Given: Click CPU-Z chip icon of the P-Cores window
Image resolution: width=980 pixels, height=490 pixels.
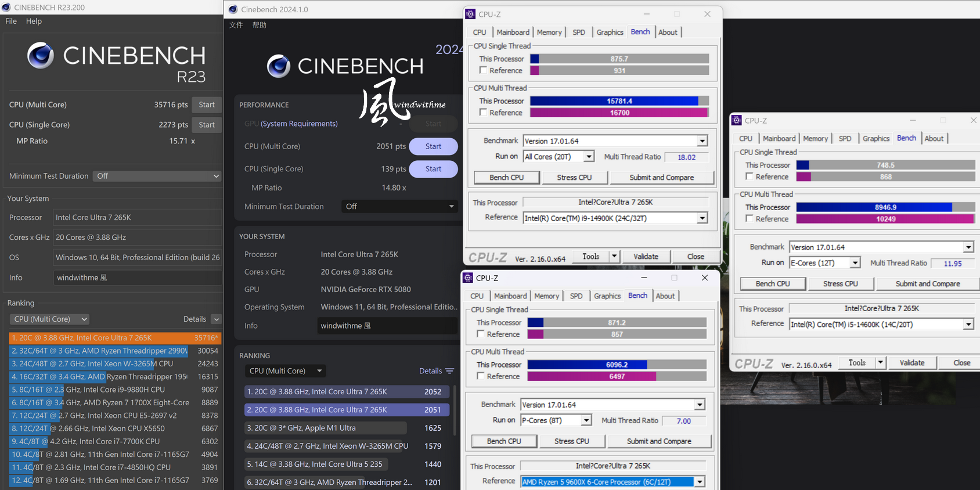Looking at the screenshot, I should (x=468, y=278).
